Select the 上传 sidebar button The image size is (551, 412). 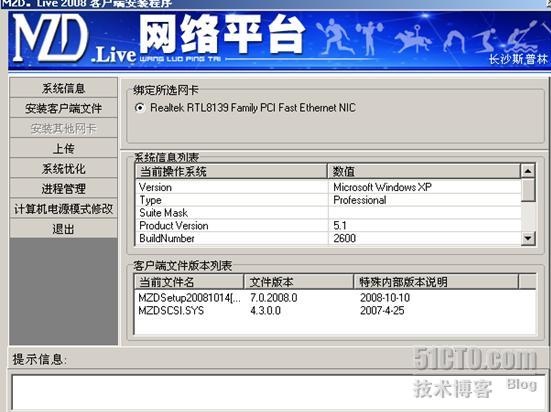point(63,148)
